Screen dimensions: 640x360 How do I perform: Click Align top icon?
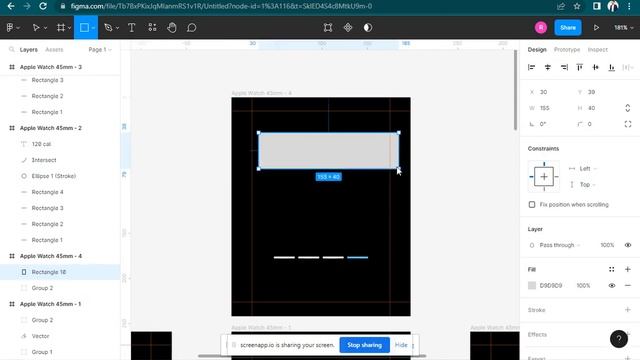click(x=580, y=67)
